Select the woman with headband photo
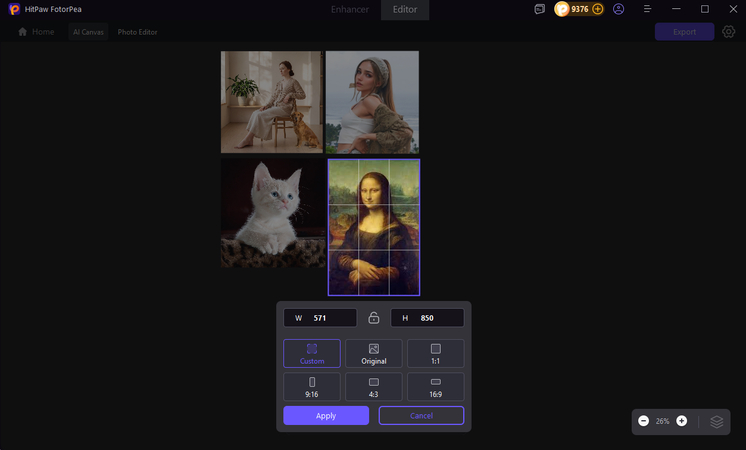Image resolution: width=746 pixels, height=450 pixels. 372,102
